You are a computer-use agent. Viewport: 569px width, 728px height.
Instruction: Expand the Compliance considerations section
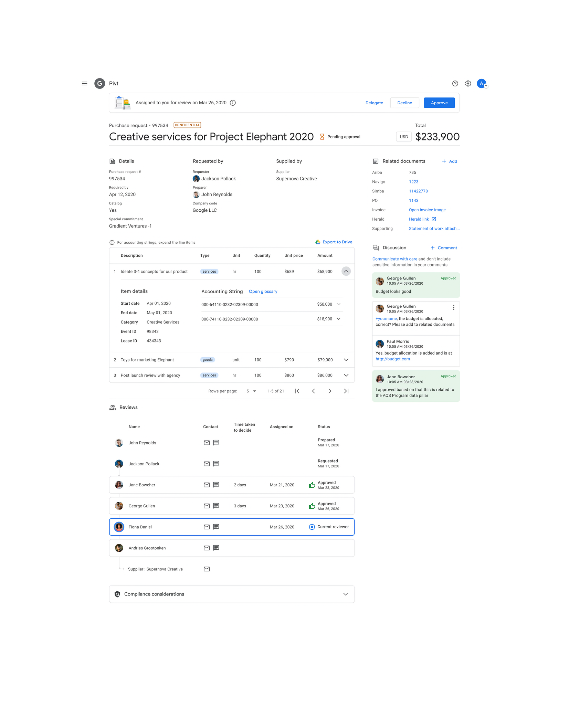pyautogui.click(x=345, y=594)
